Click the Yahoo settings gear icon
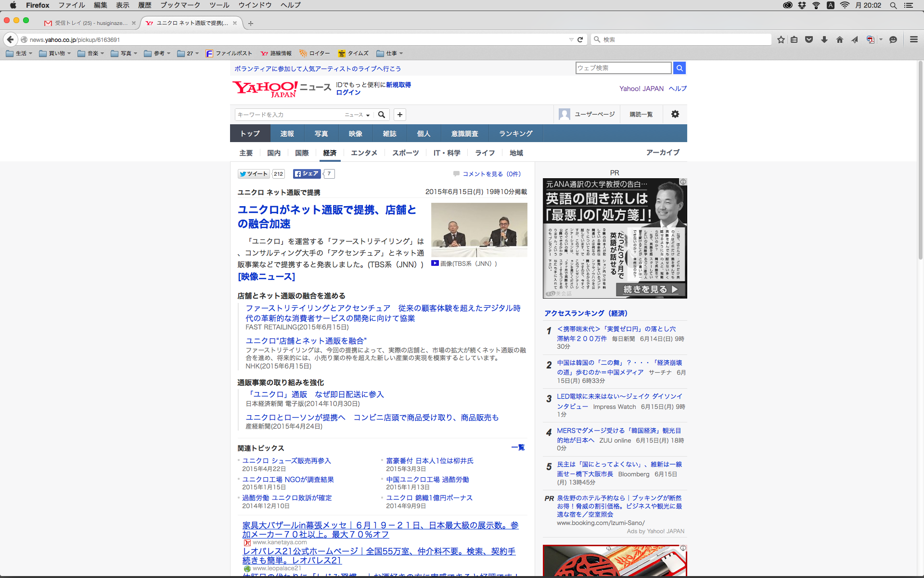 coord(675,114)
